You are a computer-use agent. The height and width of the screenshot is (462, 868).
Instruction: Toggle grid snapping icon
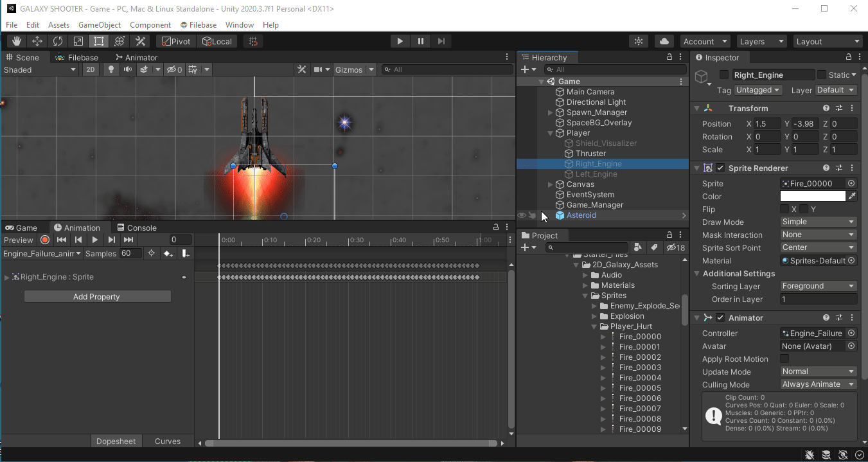[253, 41]
